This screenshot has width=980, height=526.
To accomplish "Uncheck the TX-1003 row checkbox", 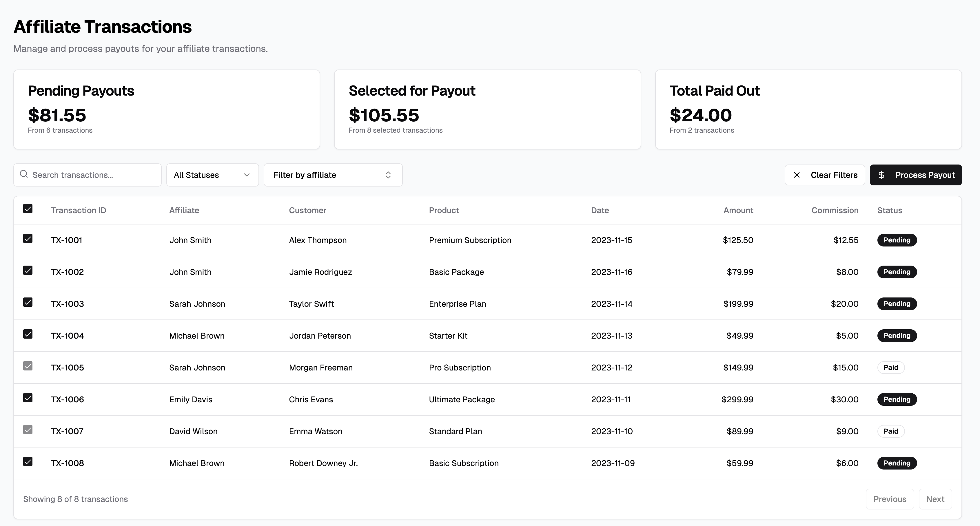I will (28, 302).
